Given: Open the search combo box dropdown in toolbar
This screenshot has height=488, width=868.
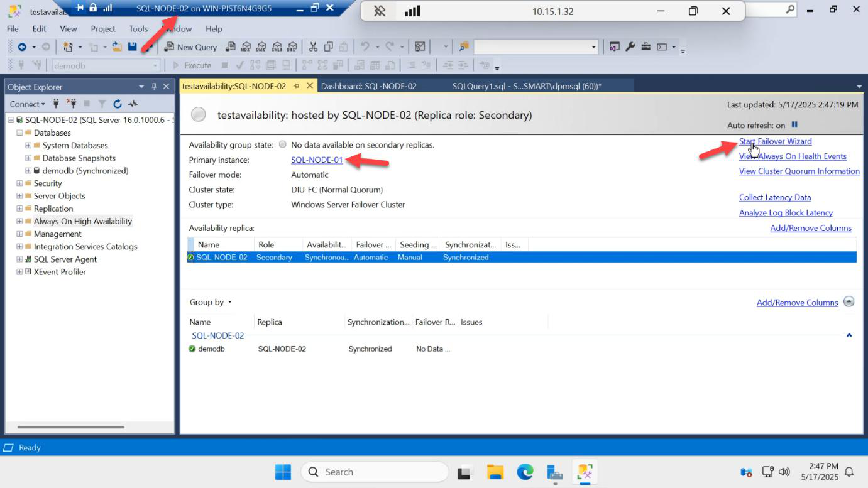Looking at the screenshot, I should pos(593,47).
